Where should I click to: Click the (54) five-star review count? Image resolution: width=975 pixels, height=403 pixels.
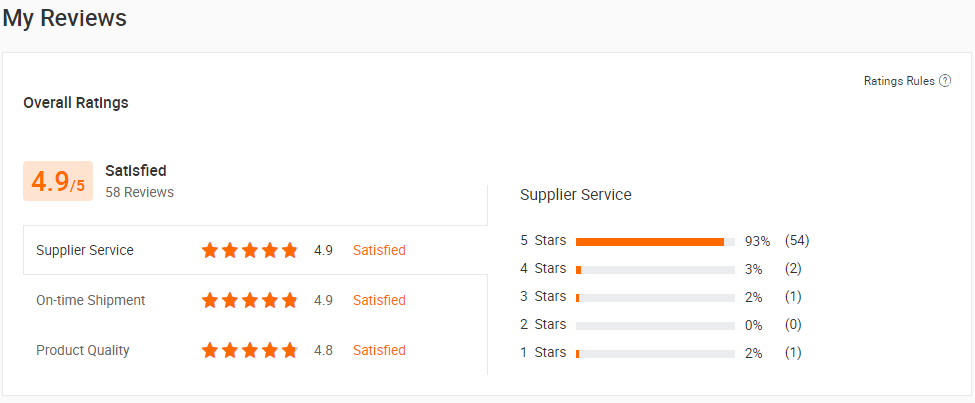[797, 240]
